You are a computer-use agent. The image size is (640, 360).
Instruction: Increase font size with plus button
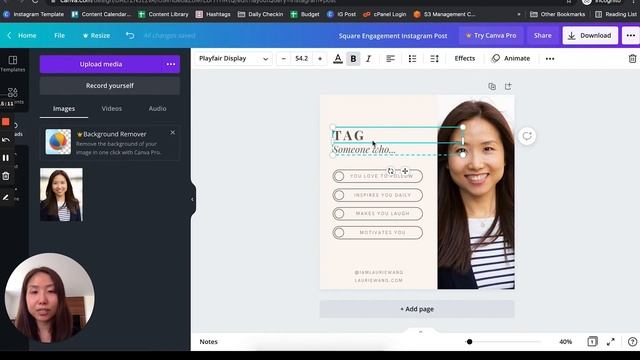coord(320,59)
